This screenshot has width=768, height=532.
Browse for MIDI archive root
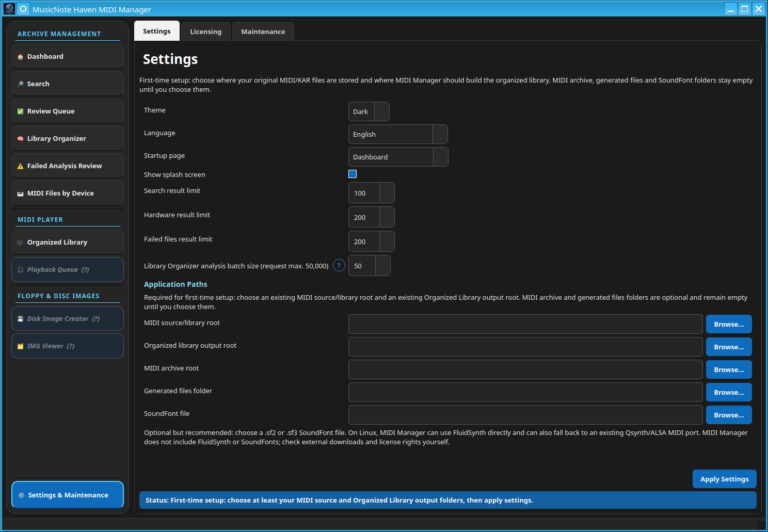point(729,369)
